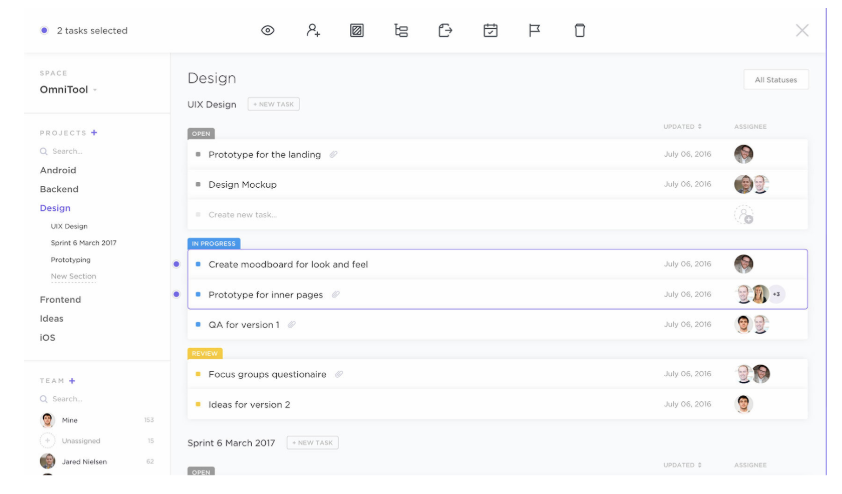Deselect the 'Prototype for inner pages' selection dot
Screen dimensions: 842x494
(x=176, y=294)
